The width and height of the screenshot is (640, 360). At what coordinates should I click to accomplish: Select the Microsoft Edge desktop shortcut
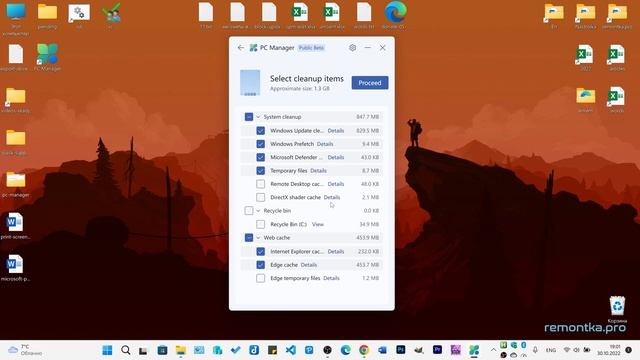tap(395, 16)
